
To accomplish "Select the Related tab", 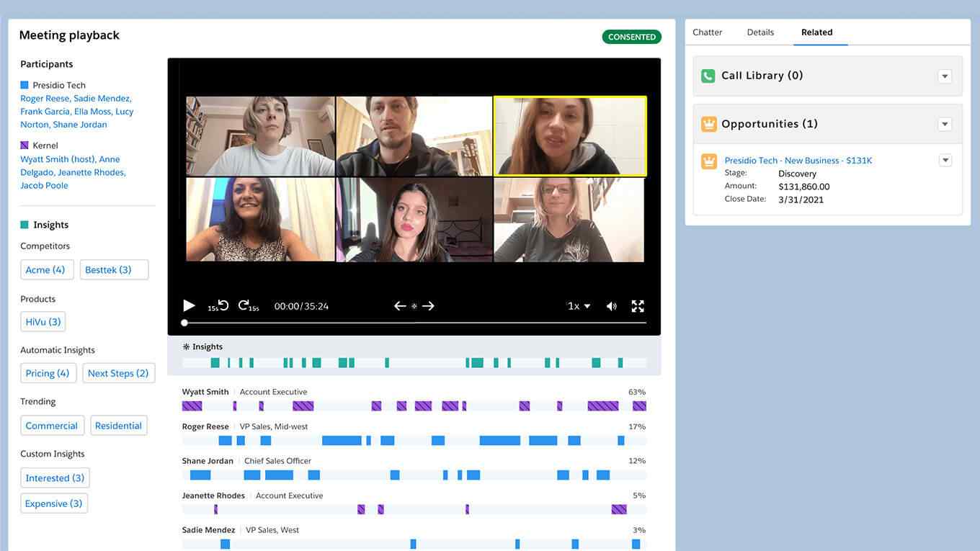I will [x=817, y=32].
